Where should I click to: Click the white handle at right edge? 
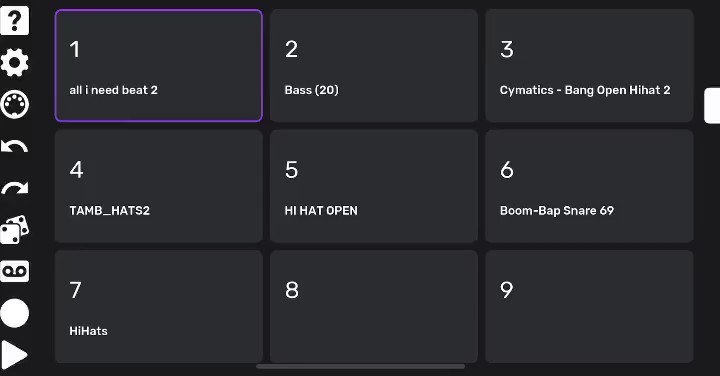tap(712, 105)
